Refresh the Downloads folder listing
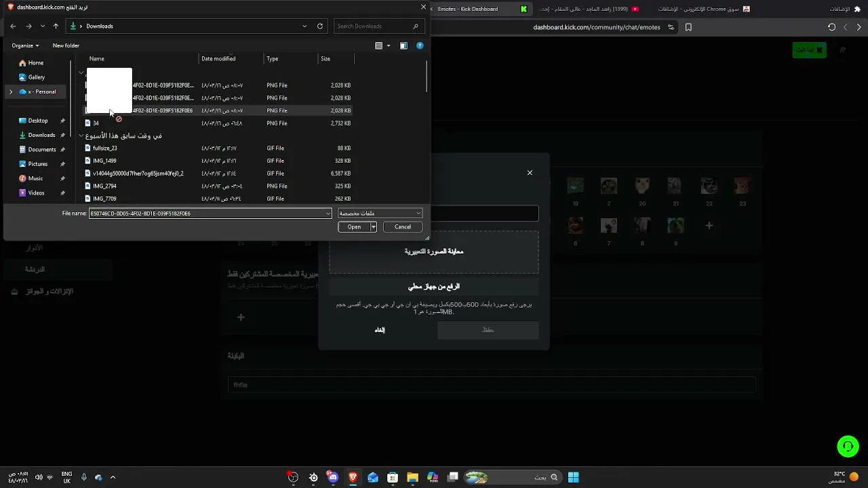The width and height of the screenshot is (868, 488). click(x=320, y=26)
